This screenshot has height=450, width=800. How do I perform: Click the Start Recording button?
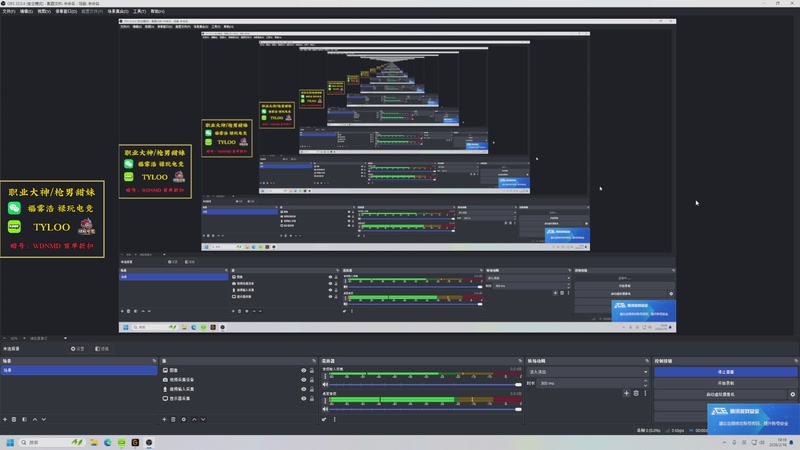coord(726,383)
